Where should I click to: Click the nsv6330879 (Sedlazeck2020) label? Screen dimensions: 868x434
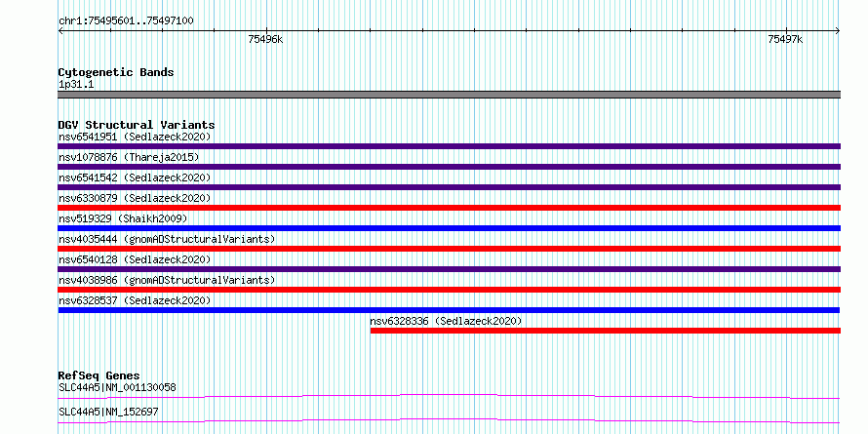tap(135, 198)
